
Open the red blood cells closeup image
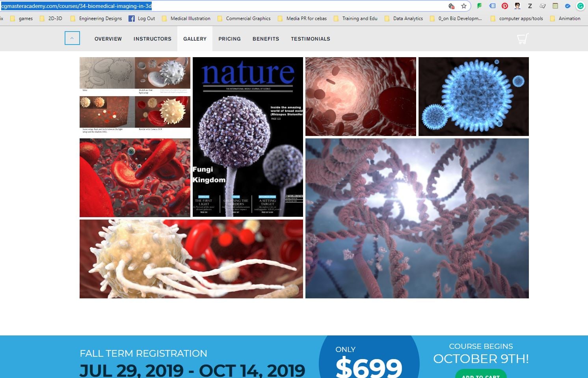coord(135,178)
